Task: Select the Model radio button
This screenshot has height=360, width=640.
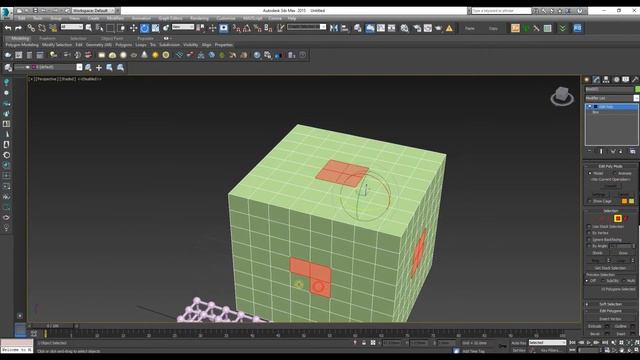Action: point(590,173)
